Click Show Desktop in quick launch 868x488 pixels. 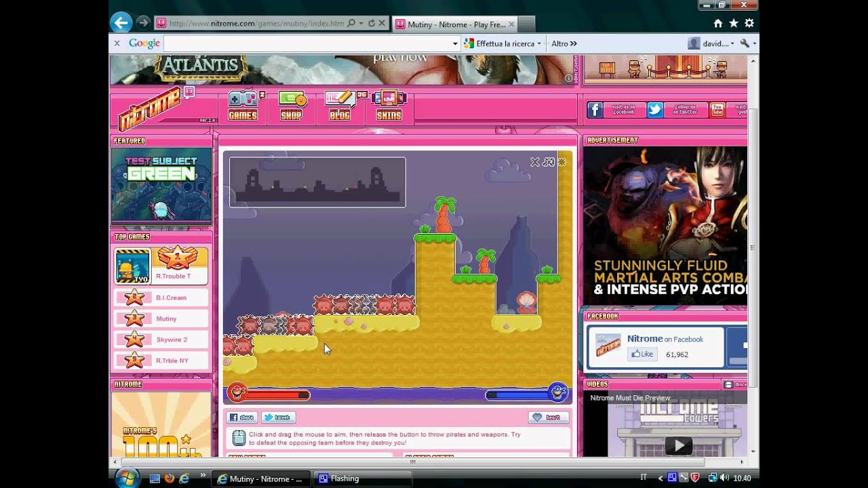[155, 479]
